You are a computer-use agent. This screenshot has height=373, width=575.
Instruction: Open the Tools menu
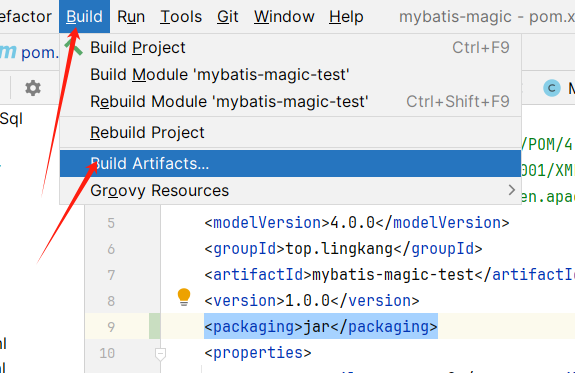click(x=181, y=17)
